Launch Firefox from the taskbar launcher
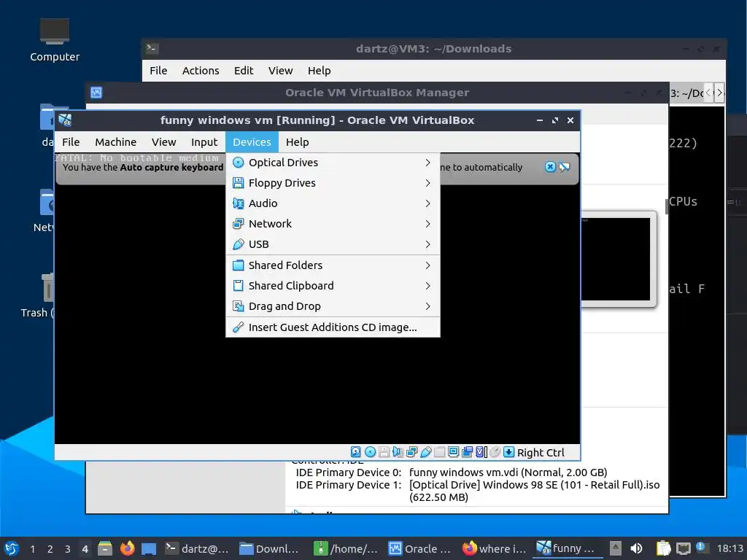The image size is (747, 560). pyautogui.click(x=127, y=548)
